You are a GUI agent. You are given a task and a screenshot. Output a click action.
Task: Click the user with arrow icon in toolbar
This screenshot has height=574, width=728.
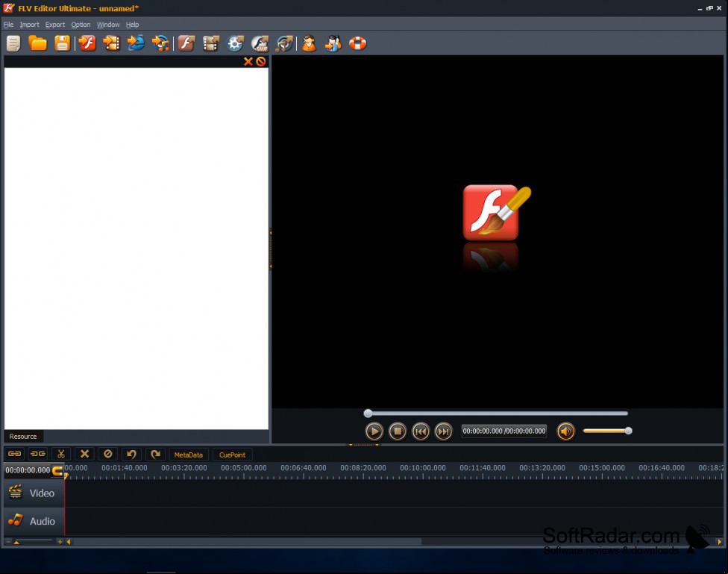pyautogui.click(x=333, y=43)
